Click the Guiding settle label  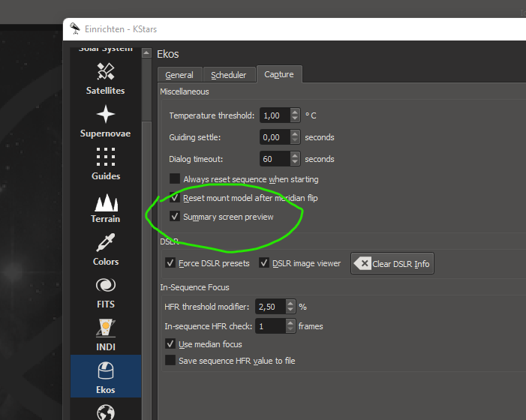point(194,137)
